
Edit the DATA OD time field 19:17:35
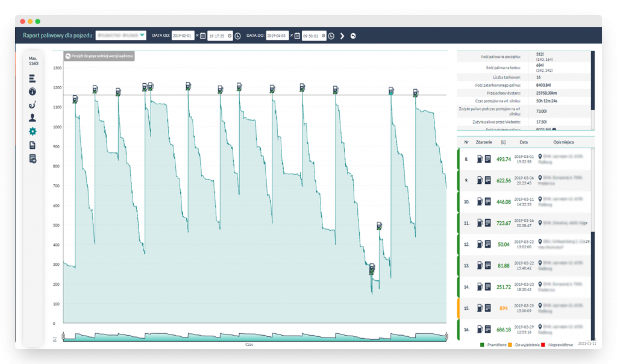220,36
